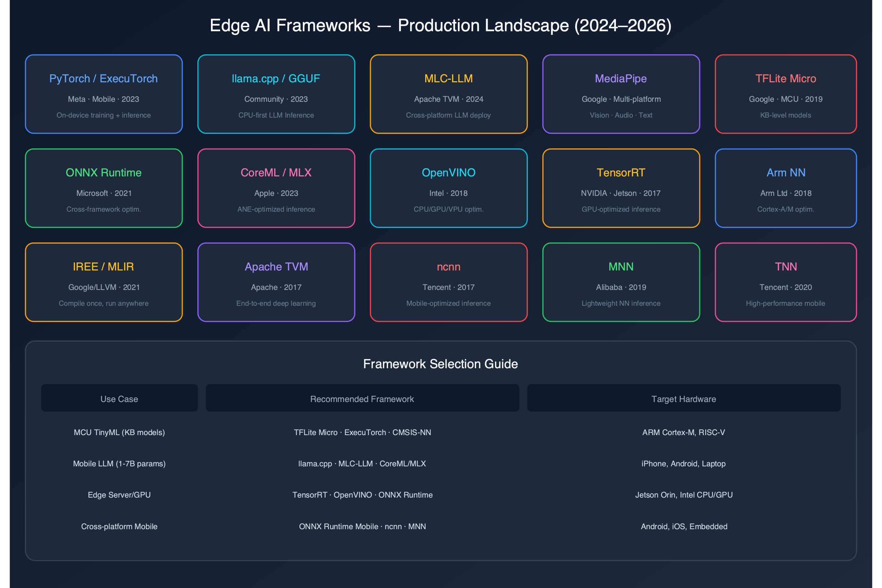Select 'Google · Multi-platform' subtitle
882x588 pixels.
click(621, 99)
